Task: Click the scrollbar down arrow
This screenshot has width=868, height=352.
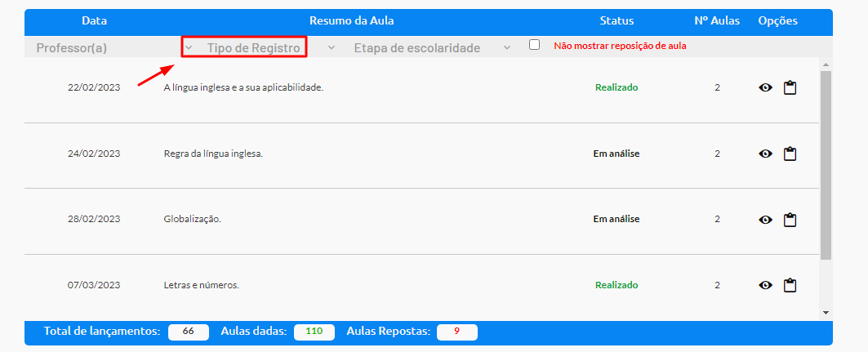Action: pos(826,313)
